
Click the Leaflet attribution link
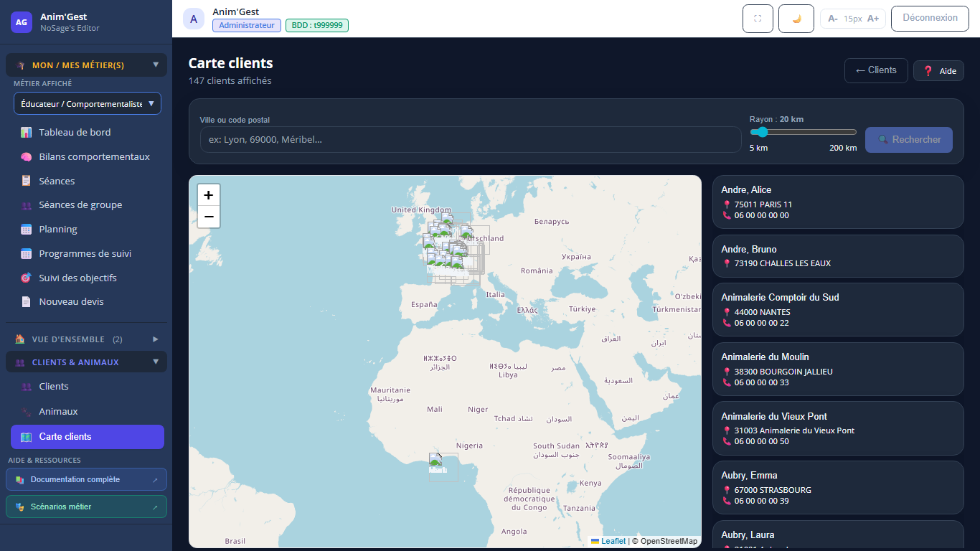pos(613,541)
